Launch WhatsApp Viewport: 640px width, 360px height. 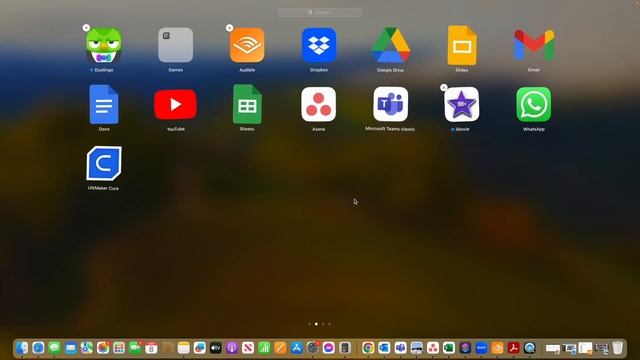coord(534,104)
